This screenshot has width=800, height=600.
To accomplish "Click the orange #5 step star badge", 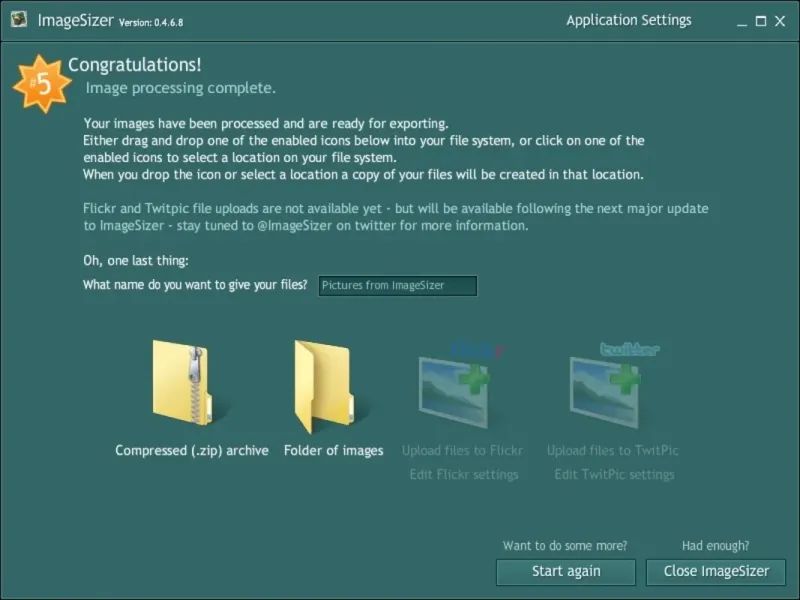I will pos(42,86).
